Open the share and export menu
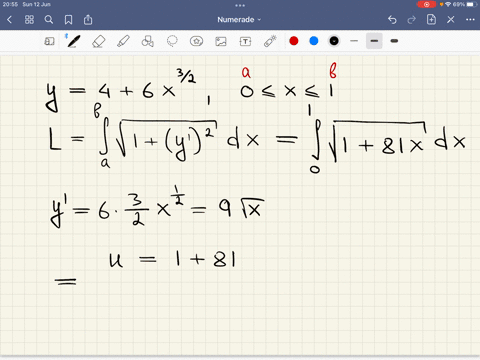Image resolution: width=480 pixels, height=360 pixels. [x=88, y=20]
